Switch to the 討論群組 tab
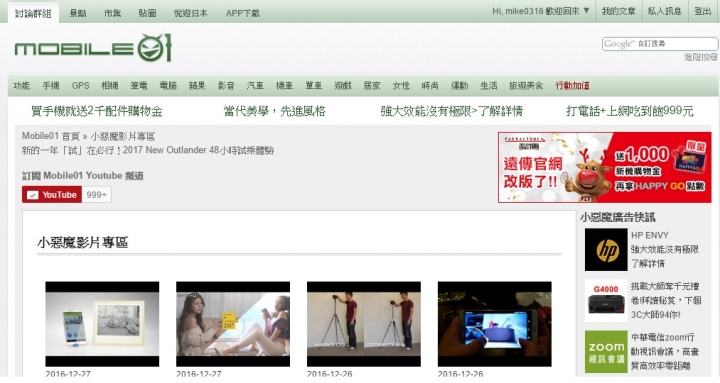This screenshot has width=720, height=383. coord(33,13)
